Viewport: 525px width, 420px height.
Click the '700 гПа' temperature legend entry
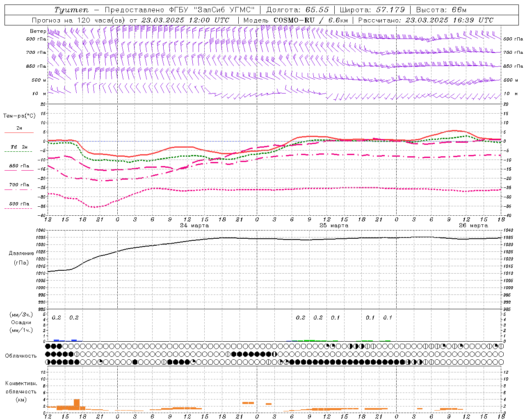pos(19,185)
